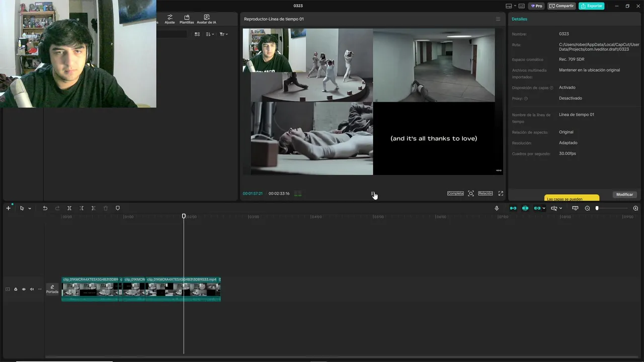Enter full-screen preview mode
Screen dimensions: 644x362
(x=501, y=194)
